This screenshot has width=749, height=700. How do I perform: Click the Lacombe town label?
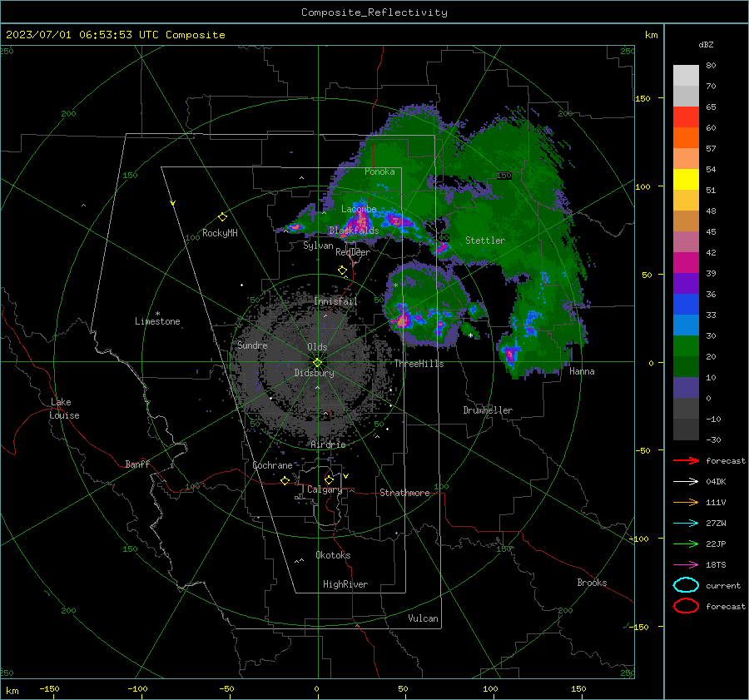[x=359, y=209]
